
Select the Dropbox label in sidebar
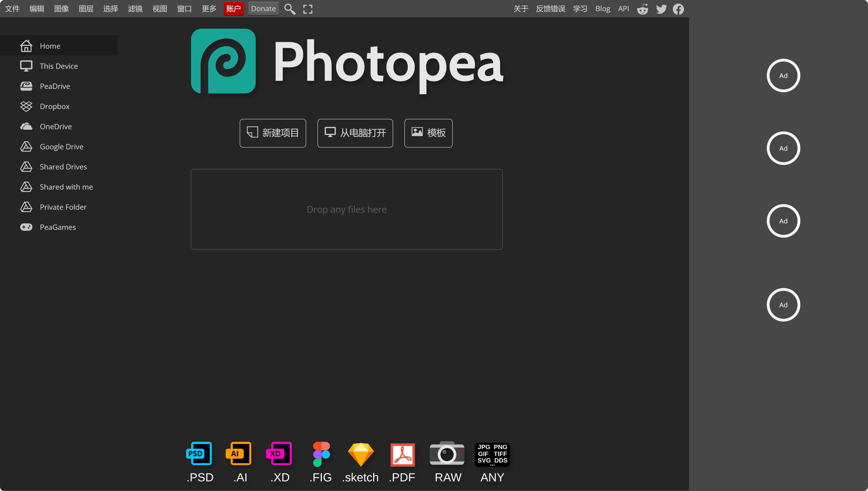pos(55,107)
